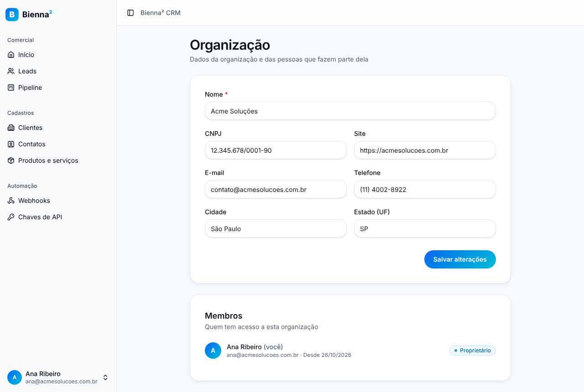Open the Webhooks section

58,201
